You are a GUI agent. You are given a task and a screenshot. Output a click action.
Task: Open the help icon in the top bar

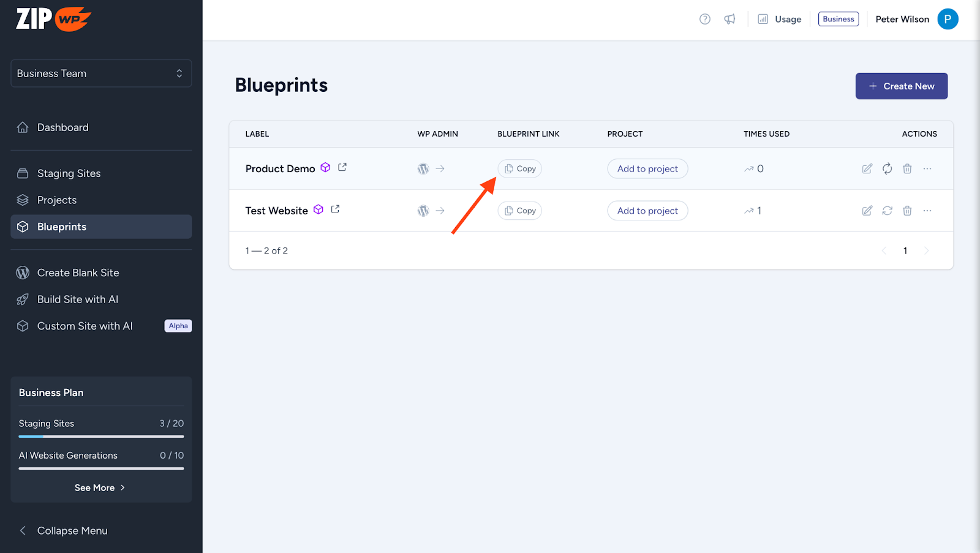[704, 19]
